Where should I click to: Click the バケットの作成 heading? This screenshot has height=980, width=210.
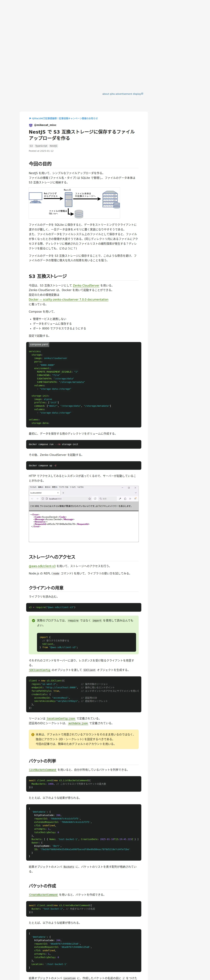42,886
